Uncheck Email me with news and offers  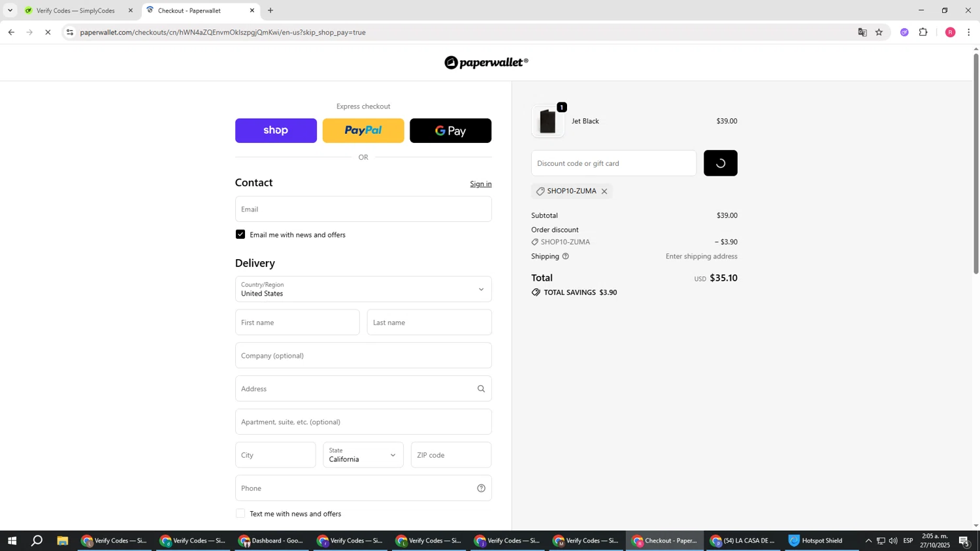240,234
